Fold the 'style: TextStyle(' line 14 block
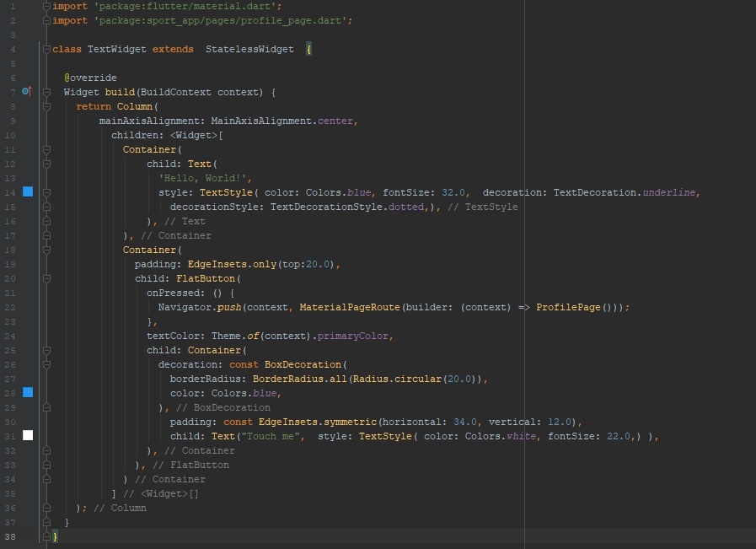 46,192
